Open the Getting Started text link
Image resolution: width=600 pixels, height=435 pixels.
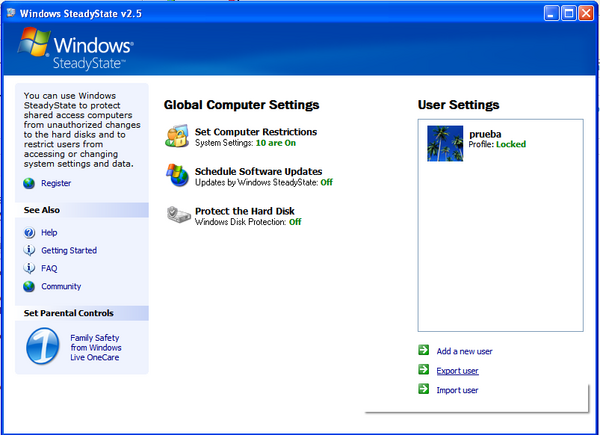[69, 250]
